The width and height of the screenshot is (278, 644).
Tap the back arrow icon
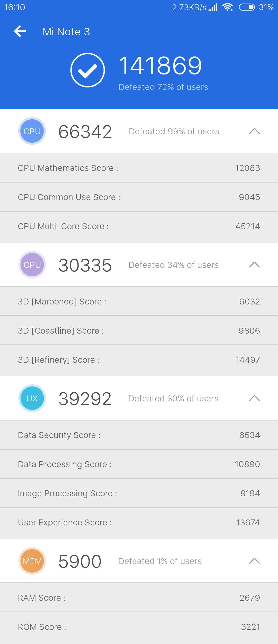point(20,31)
